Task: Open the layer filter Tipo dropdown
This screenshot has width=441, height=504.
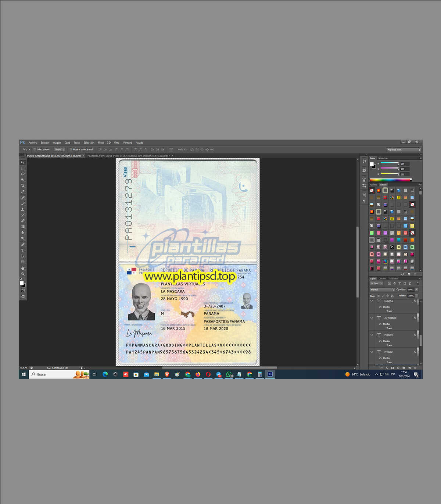Action: (x=376, y=283)
